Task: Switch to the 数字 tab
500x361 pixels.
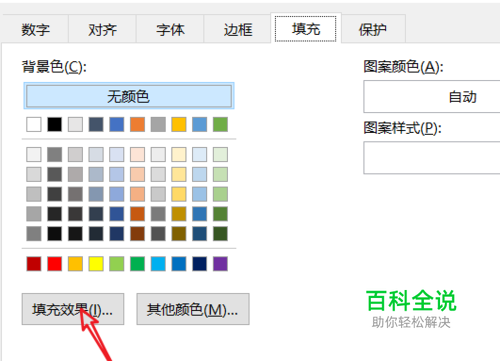Action: pos(35,29)
